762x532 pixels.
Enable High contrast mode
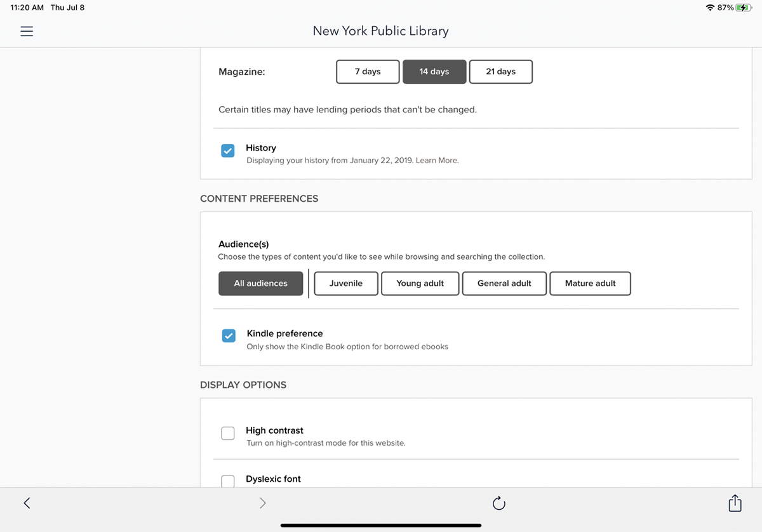pos(227,433)
